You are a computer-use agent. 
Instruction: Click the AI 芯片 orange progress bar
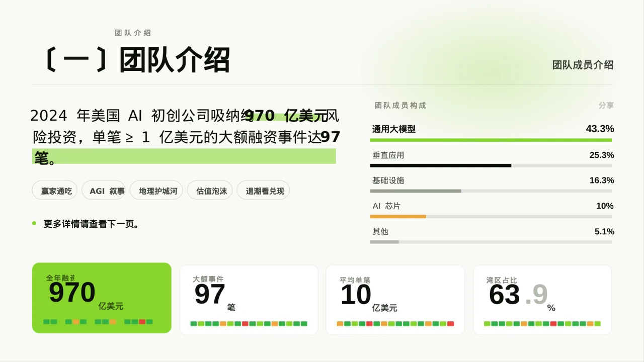coord(398,216)
